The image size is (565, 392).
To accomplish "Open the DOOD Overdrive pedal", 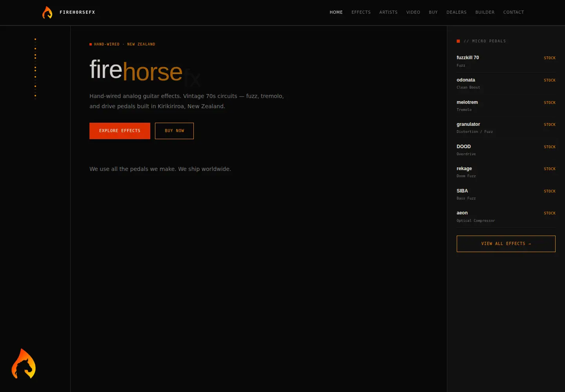I will click(506, 150).
